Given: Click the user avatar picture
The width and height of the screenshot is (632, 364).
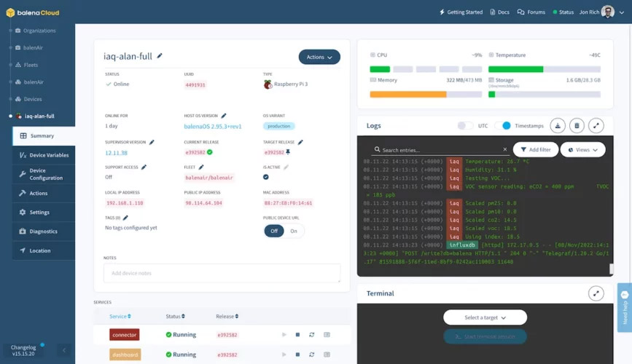Looking at the screenshot, I should click(607, 12).
